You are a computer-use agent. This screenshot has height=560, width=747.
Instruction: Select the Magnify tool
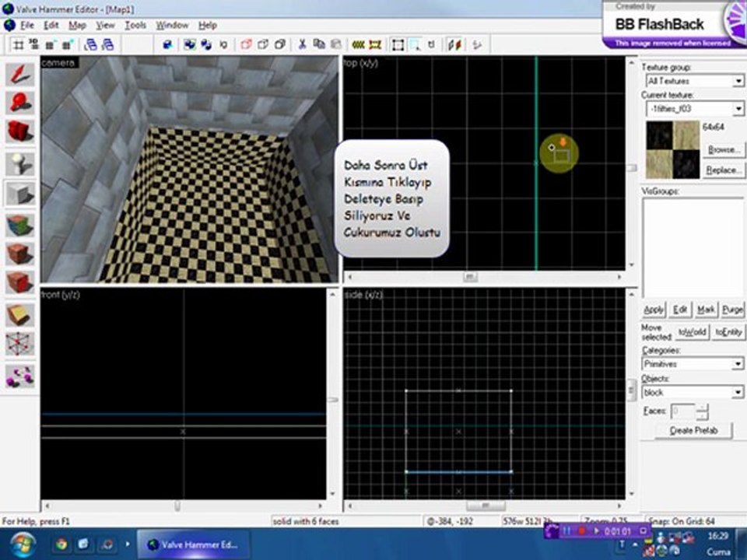pos(19,103)
